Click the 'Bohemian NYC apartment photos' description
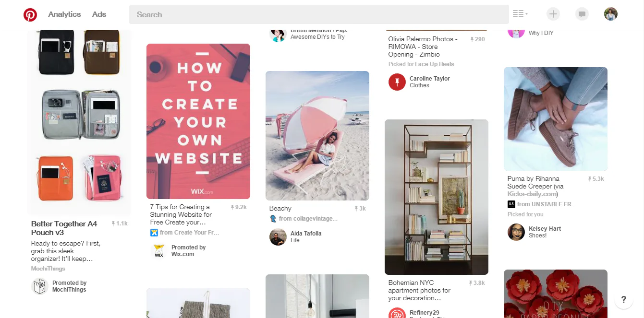Viewport: 644px width, 318px height. pos(419,291)
